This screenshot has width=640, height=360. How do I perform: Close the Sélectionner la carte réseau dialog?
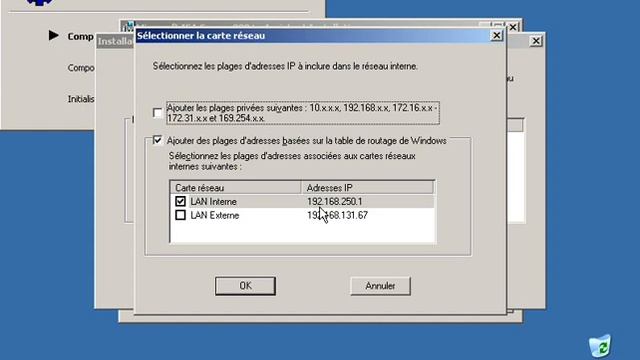tap(496, 36)
